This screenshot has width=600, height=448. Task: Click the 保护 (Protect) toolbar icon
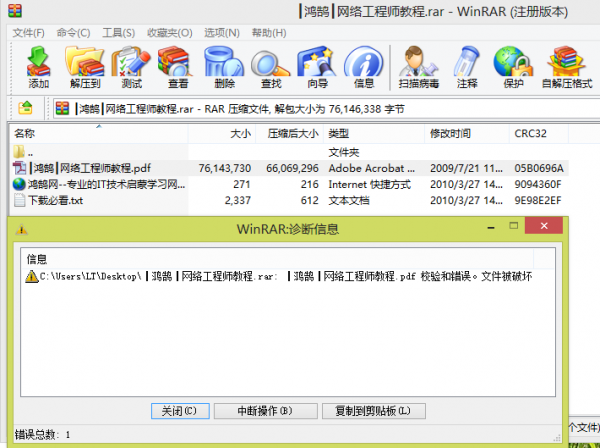[513, 67]
